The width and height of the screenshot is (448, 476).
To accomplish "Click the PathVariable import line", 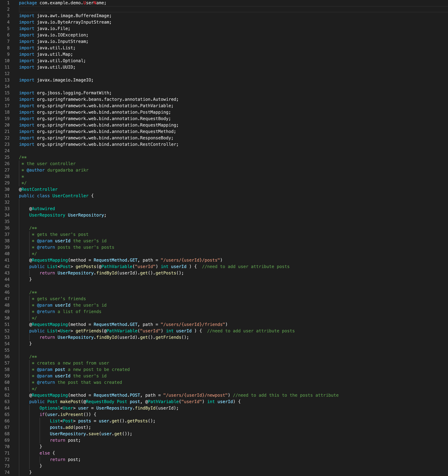I will pos(96,106).
